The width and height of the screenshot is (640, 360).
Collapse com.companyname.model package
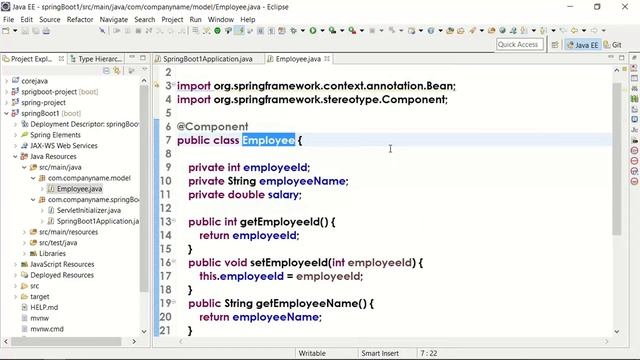(33, 178)
